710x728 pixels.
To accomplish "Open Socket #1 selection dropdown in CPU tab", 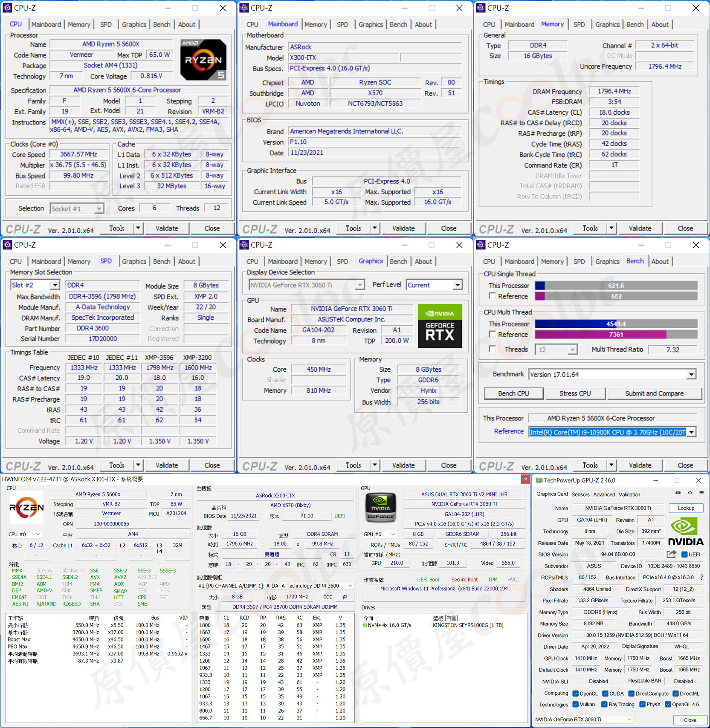I will 77,208.
